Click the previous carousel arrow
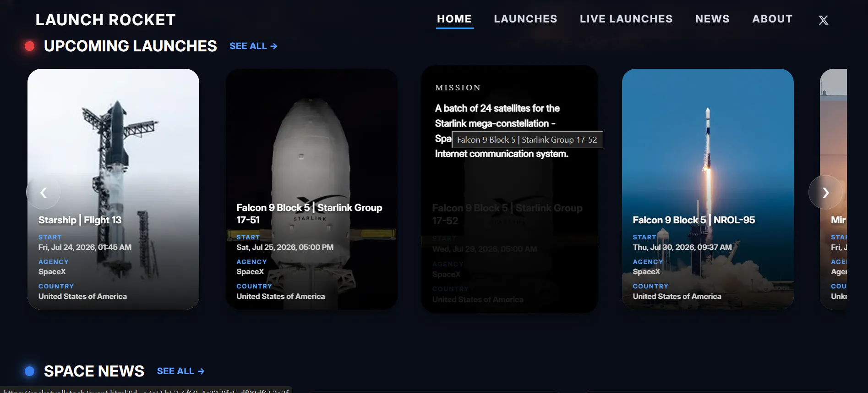The width and height of the screenshot is (868, 393). (x=44, y=193)
